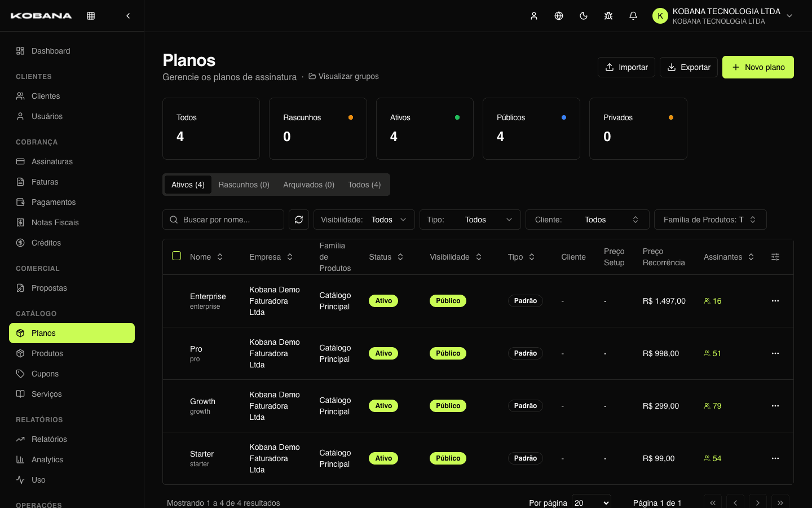Click the Serviços book icon
The height and width of the screenshot is (508, 812).
pos(20,394)
